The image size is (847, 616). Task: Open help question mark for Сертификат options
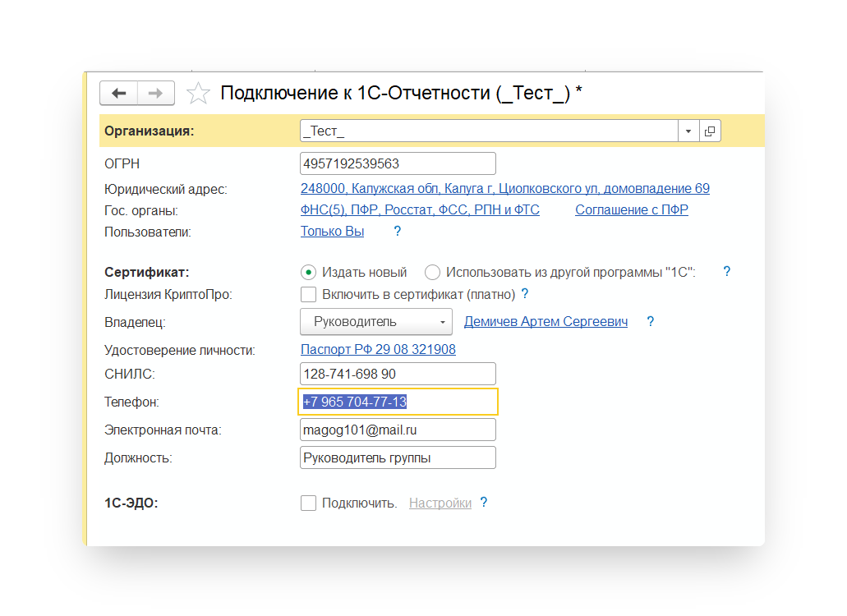pos(726,272)
